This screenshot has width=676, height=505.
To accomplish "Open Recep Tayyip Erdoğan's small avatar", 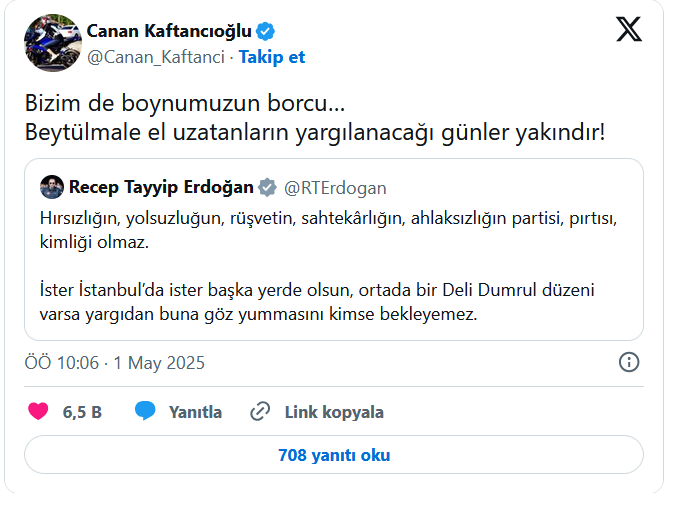I will (52, 187).
